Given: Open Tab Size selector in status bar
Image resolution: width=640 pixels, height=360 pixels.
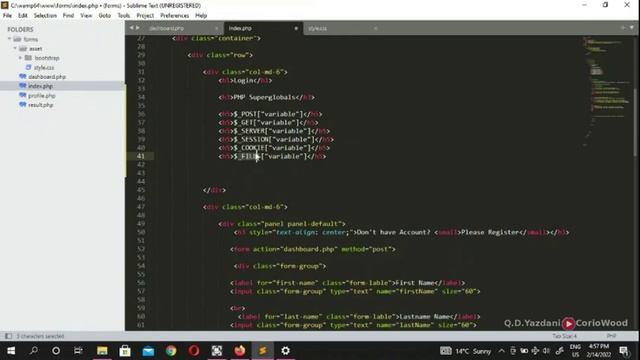Looking at the screenshot, I should 564,336.
